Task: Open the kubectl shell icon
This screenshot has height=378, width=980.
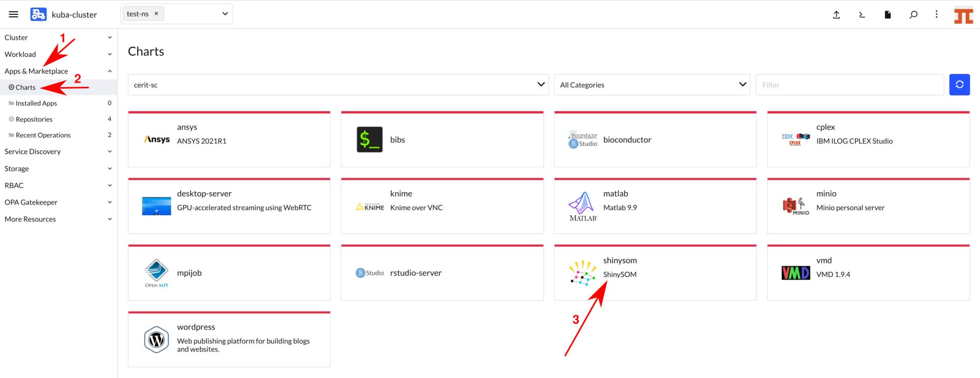Action: 862,15
